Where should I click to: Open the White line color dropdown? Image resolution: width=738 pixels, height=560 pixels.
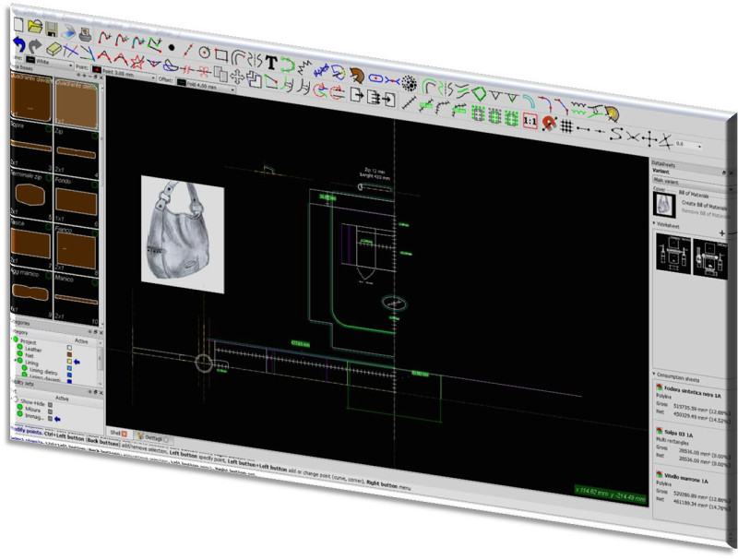pyautogui.click(x=50, y=62)
